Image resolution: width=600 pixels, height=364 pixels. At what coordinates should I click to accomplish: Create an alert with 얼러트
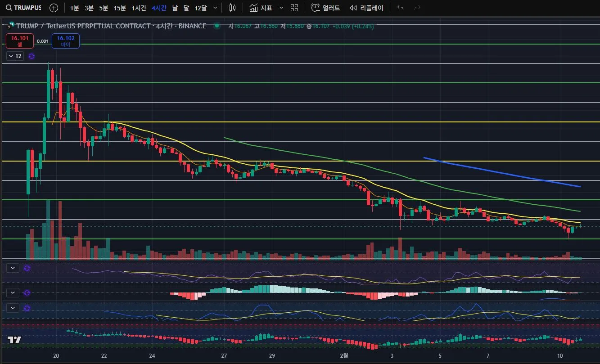coord(325,8)
